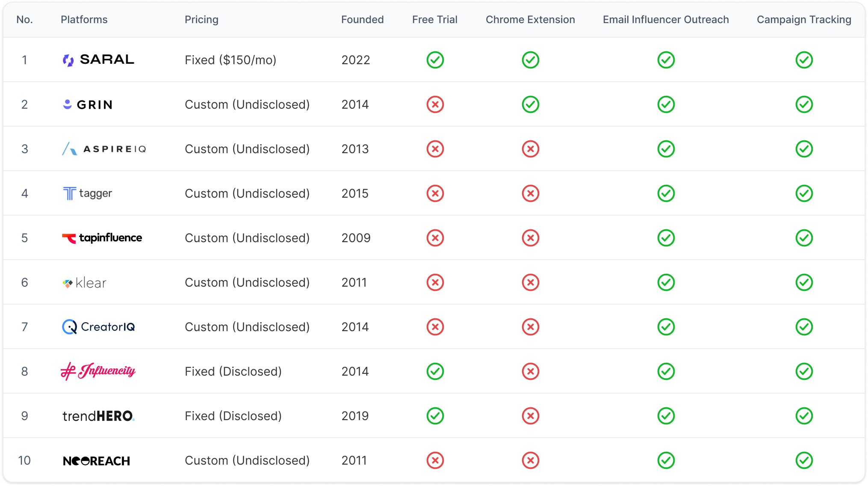Click GRIN's Custom (Undisclosed) pricing cell
868x486 pixels.
coord(247,104)
